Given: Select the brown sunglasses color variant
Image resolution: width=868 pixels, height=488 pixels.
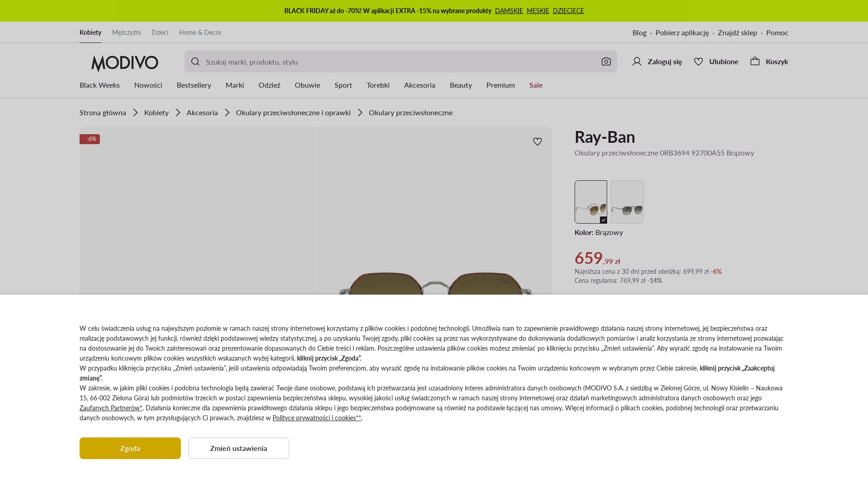Looking at the screenshot, I should 591,202.
